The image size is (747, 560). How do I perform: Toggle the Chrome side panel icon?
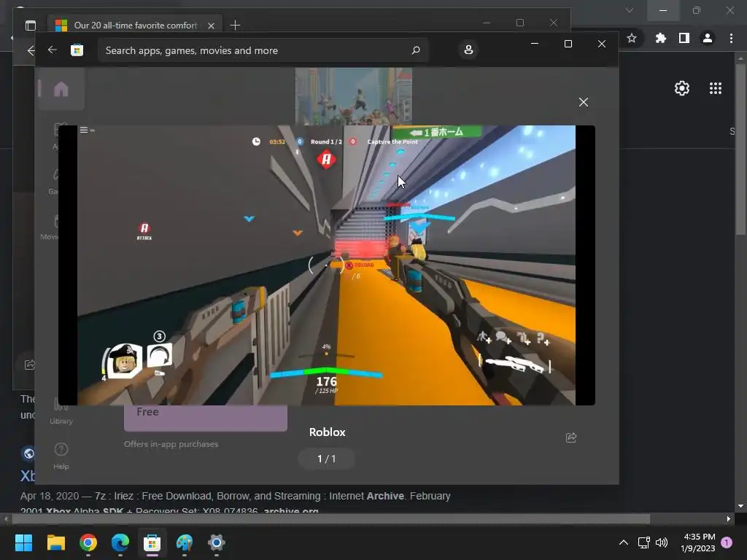click(684, 38)
